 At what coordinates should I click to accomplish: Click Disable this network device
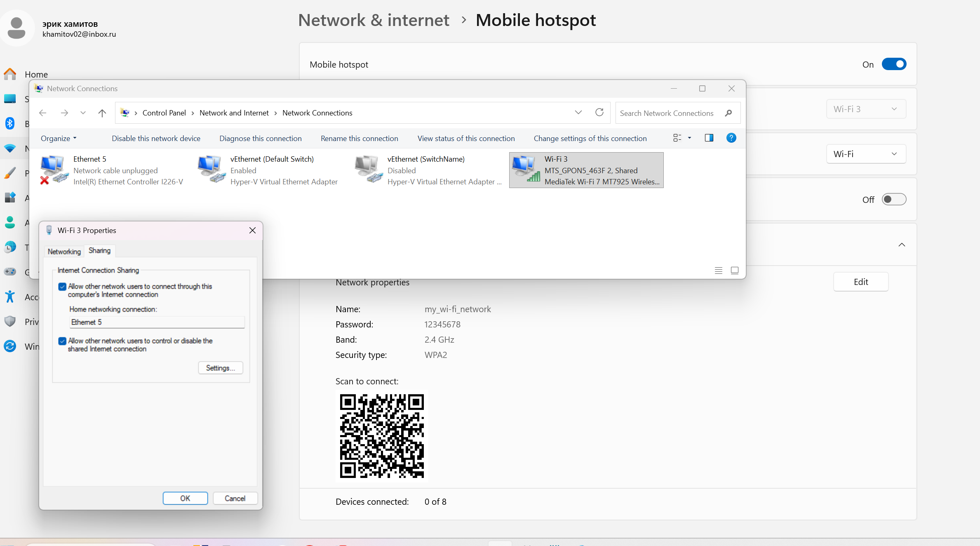(156, 139)
